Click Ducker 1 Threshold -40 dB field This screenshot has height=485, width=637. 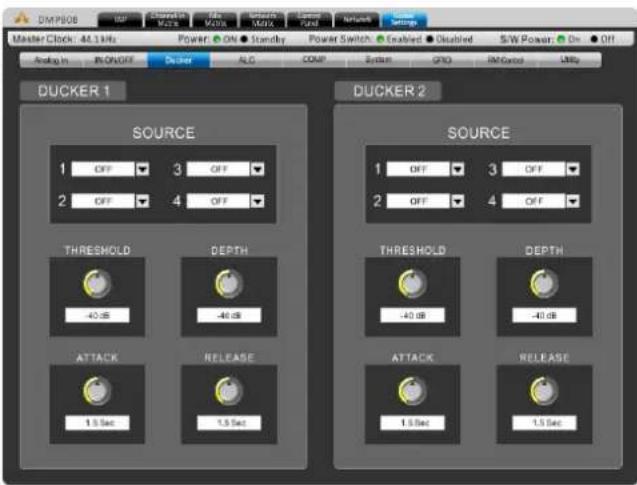point(98,315)
